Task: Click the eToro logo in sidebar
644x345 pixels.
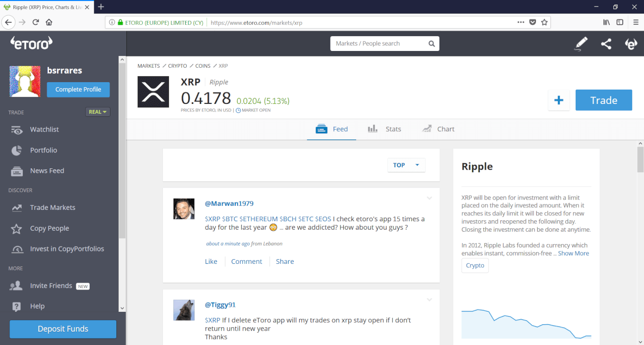Action: 31,43
